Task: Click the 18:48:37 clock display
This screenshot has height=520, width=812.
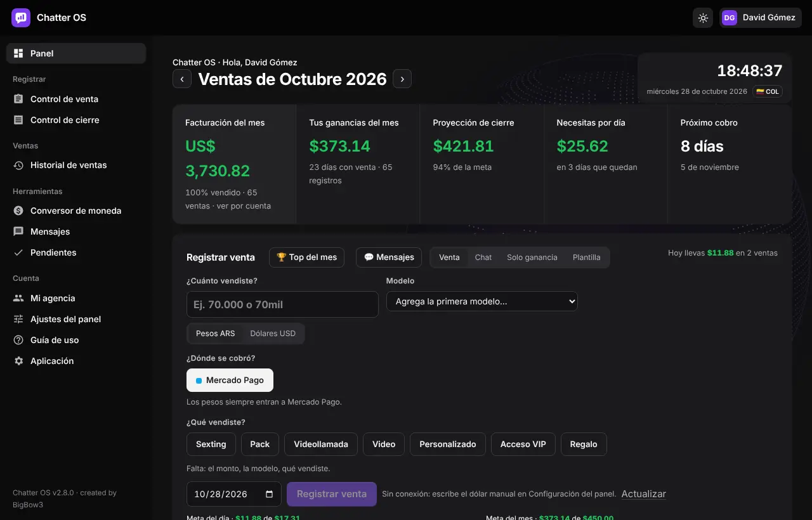Action: click(x=750, y=70)
